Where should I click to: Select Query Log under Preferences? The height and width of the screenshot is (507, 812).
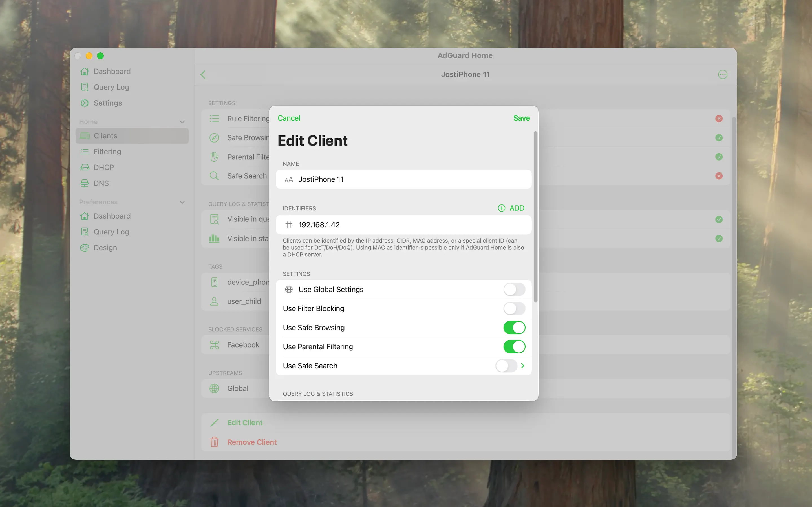(x=111, y=232)
